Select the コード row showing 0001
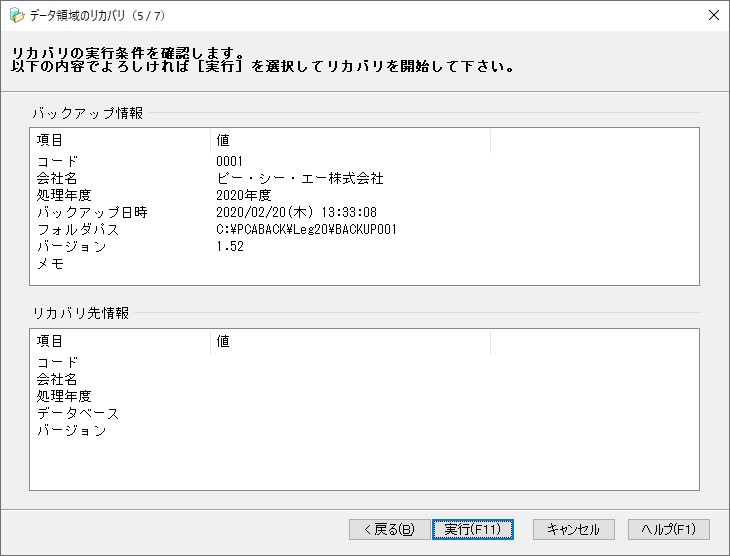 (364, 162)
